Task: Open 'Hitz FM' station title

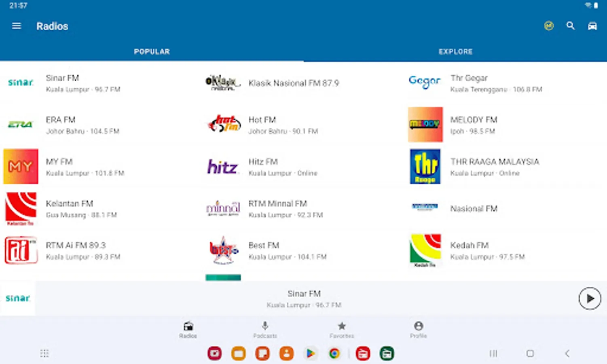Action: (x=263, y=161)
